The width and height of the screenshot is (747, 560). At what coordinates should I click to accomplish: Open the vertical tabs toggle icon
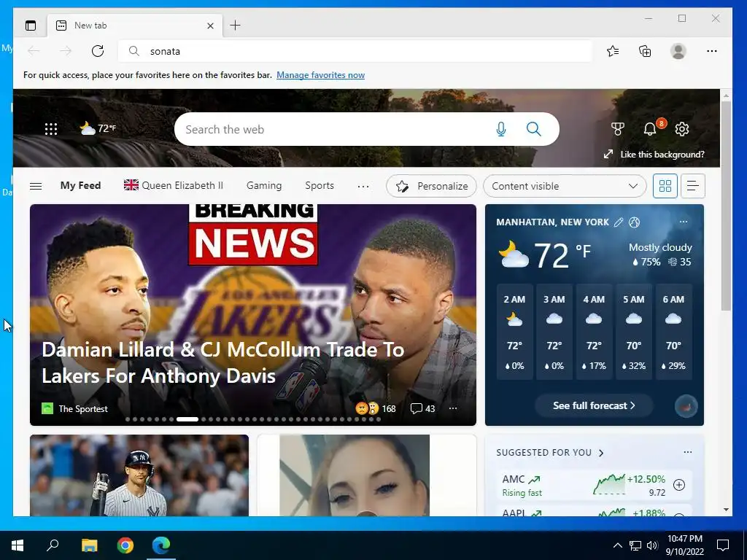point(31,26)
